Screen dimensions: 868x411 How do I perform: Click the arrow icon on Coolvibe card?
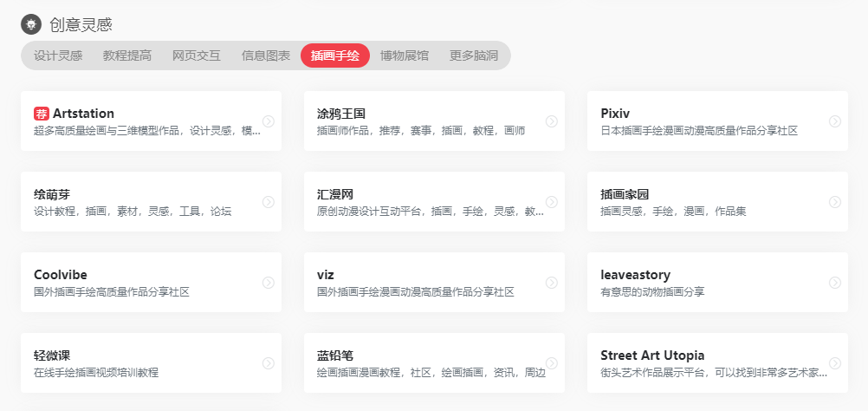coord(269,283)
